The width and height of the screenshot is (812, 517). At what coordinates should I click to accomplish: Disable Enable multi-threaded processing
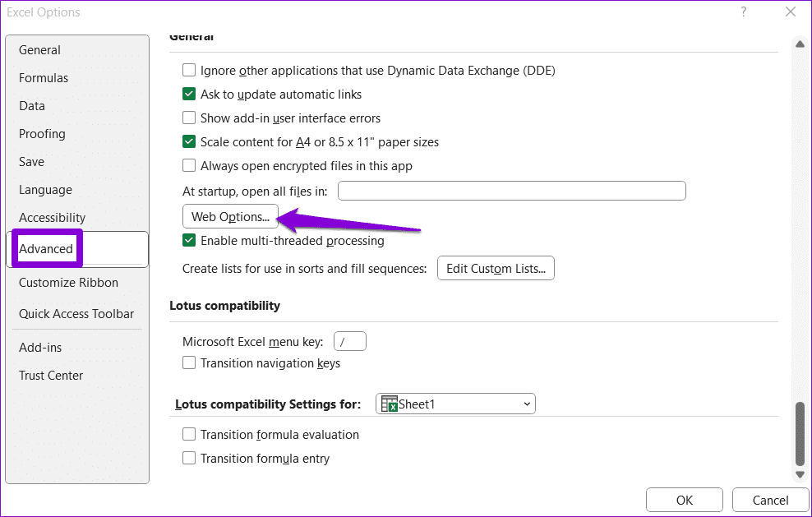point(189,241)
